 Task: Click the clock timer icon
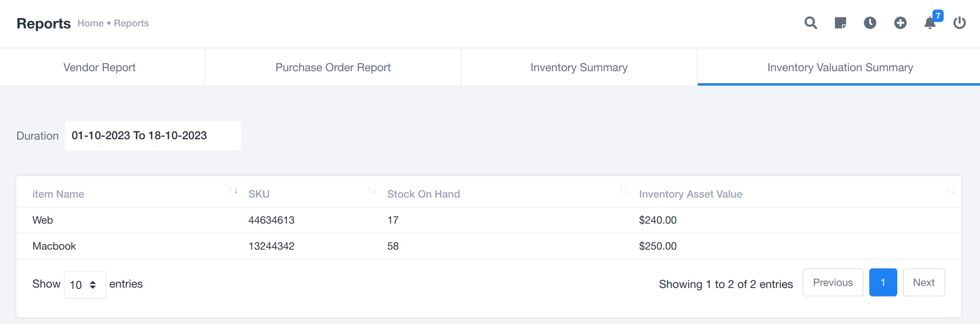pyautogui.click(x=870, y=23)
